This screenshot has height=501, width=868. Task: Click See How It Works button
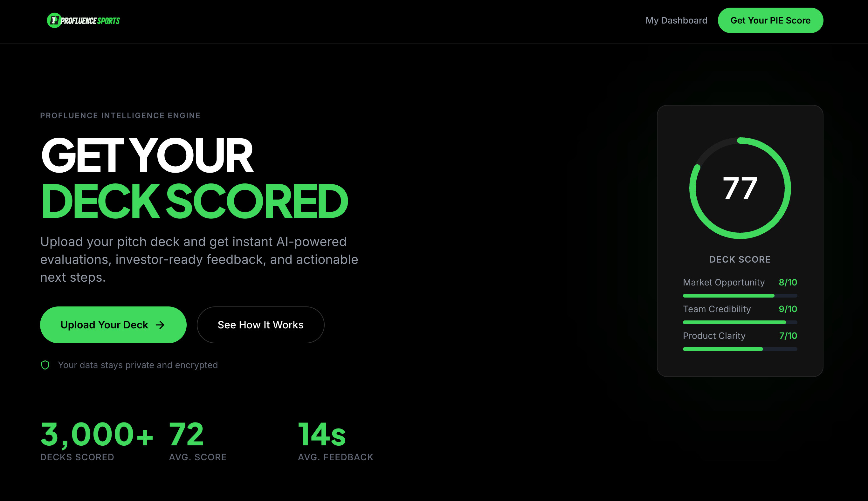pyautogui.click(x=260, y=325)
